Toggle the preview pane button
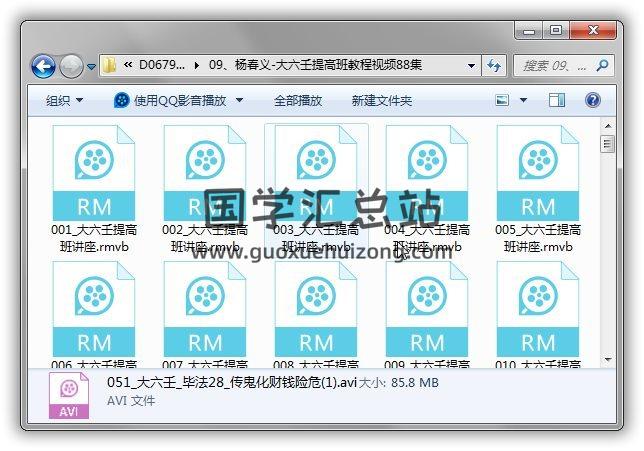 click(558, 100)
